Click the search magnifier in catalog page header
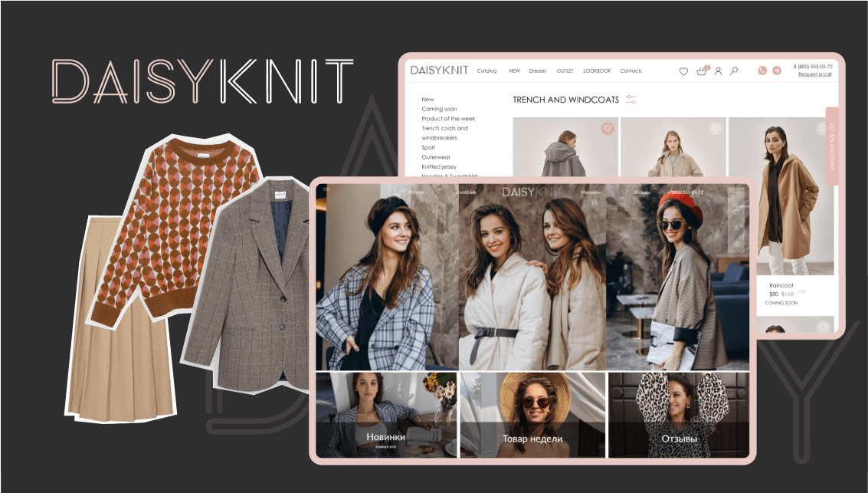Viewport: 868px width, 493px height. (x=734, y=71)
